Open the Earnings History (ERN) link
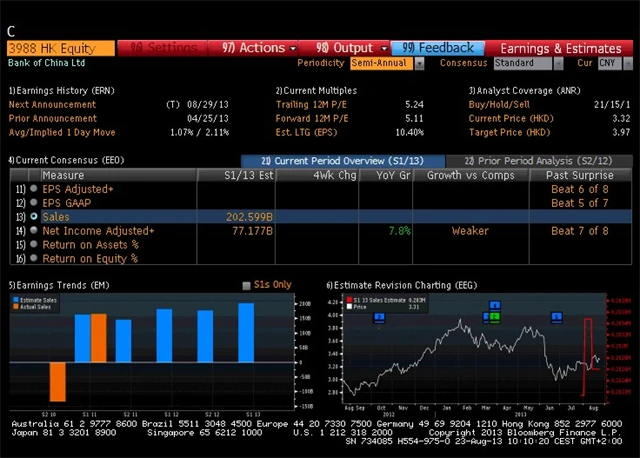Screen dimensions: 640x458 pos(62,90)
